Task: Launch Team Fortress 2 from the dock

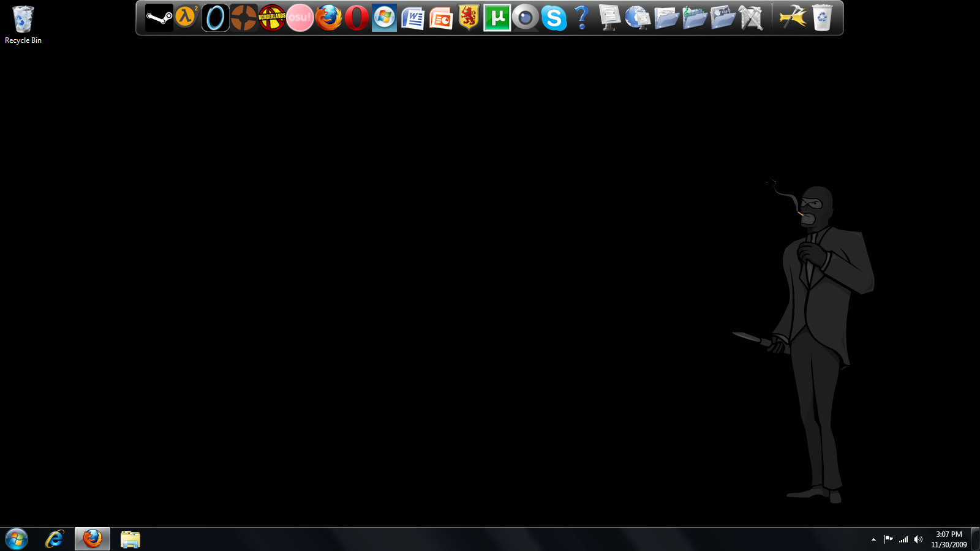Action: point(243,18)
